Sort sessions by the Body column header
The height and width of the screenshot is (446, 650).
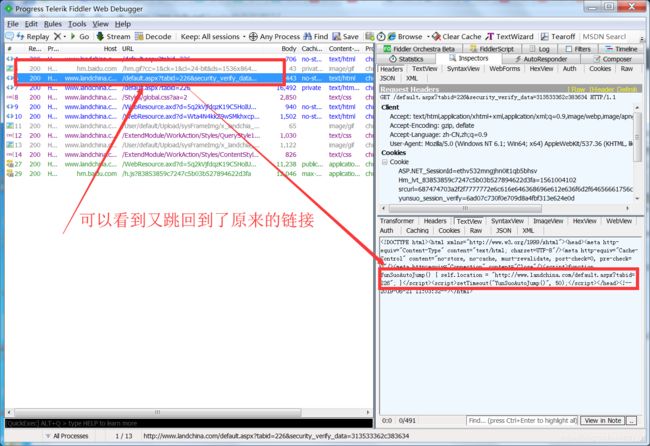pyautogui.click(x=289, y=48)
